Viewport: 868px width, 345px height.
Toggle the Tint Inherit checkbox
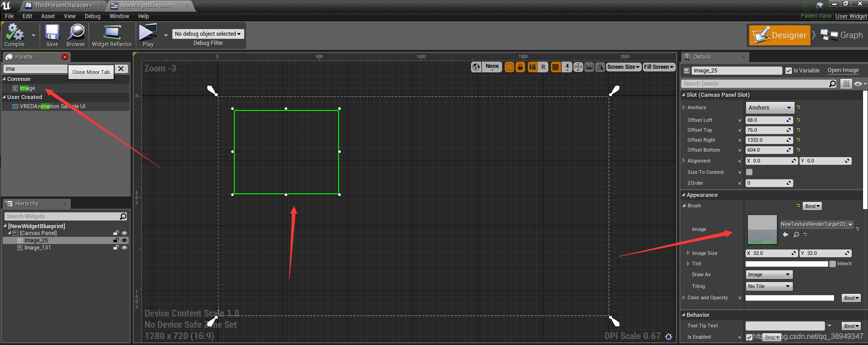click(x=833, y=264)
